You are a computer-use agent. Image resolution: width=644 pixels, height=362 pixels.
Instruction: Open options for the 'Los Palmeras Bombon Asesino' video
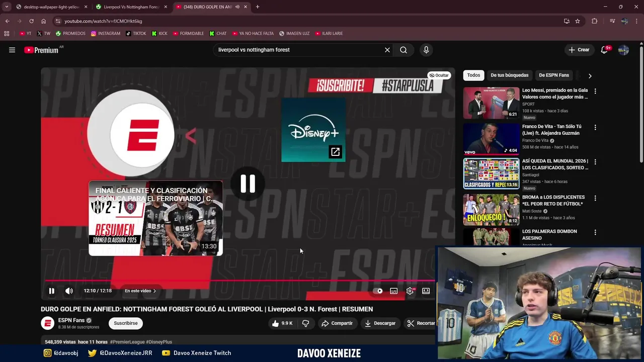595,232
